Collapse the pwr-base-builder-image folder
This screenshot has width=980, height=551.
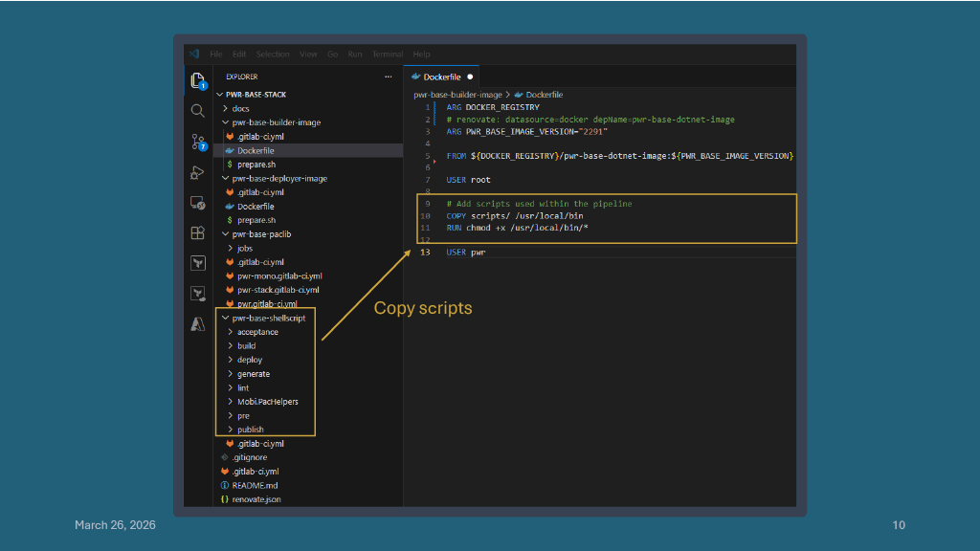(x=276, y=122)
